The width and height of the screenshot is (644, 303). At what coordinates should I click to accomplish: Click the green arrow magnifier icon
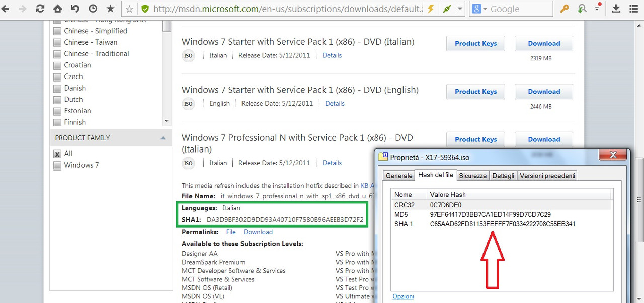[582, 9]
